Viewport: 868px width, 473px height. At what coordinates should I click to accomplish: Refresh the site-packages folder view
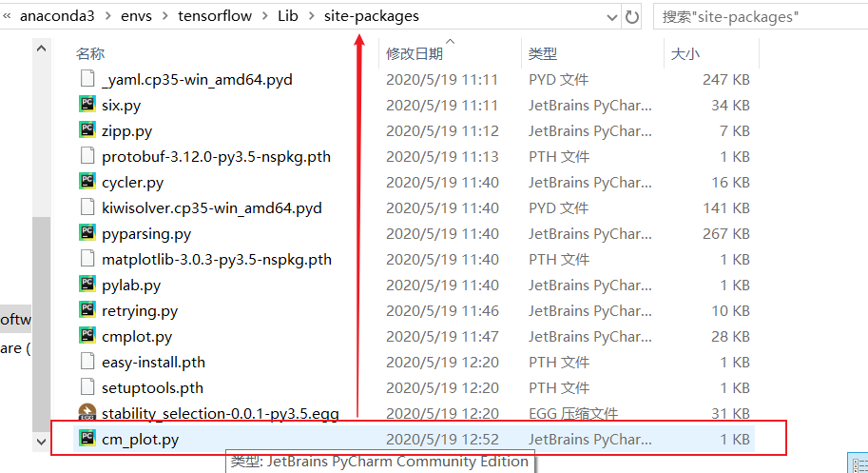tap(631, 17)
